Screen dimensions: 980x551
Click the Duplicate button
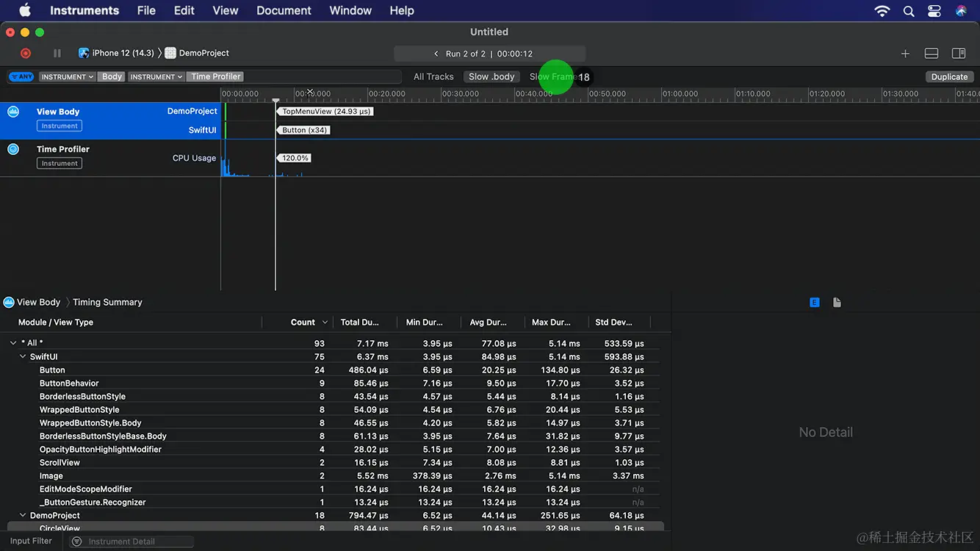[949, 76]
